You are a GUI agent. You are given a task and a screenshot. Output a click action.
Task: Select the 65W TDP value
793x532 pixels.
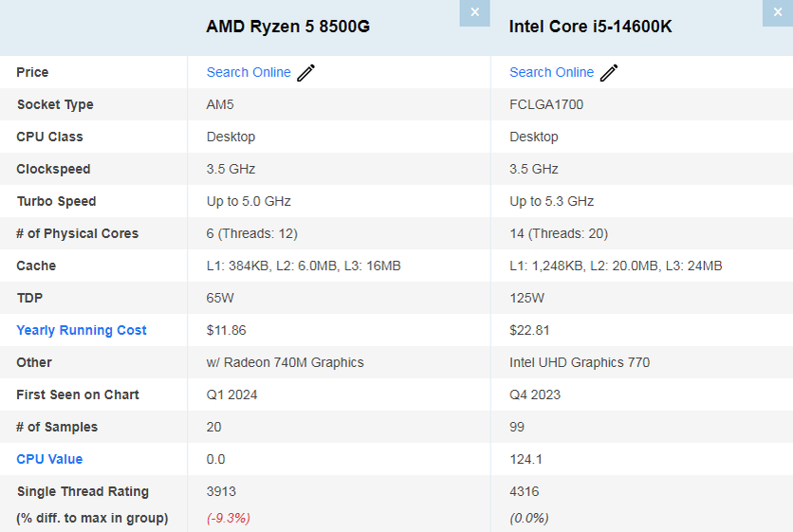(x=220, y=298)
